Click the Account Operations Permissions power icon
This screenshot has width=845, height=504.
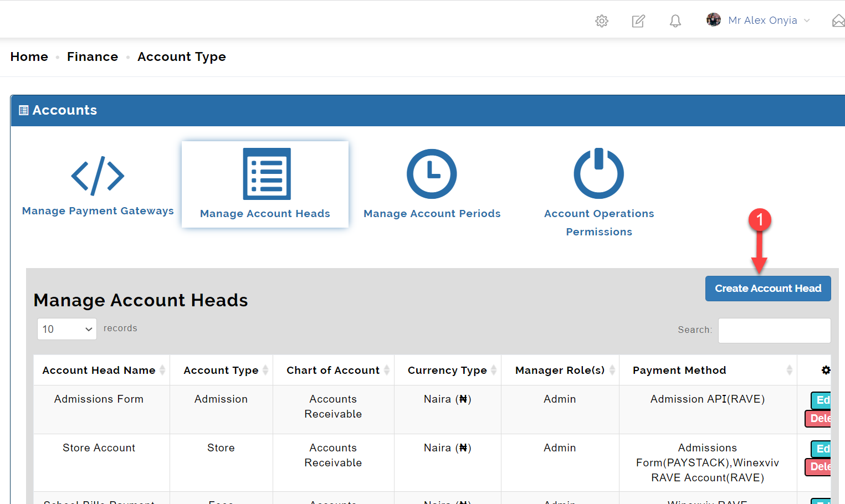[x=599, y=173]
